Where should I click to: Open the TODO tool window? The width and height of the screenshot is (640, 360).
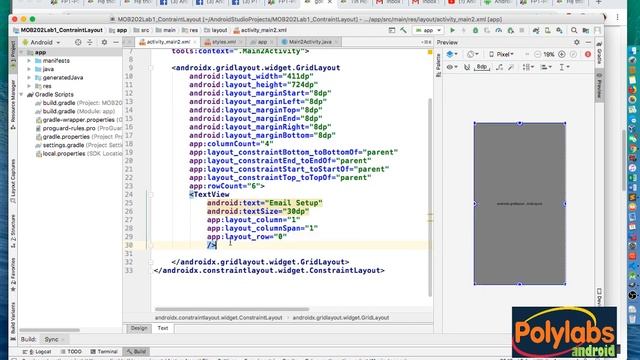71,351
